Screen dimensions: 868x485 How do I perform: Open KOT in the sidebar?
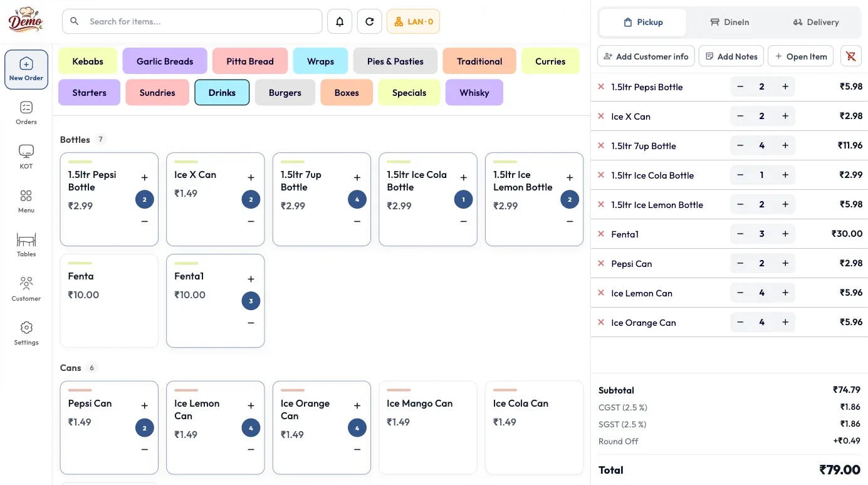[x=26, y=157]
